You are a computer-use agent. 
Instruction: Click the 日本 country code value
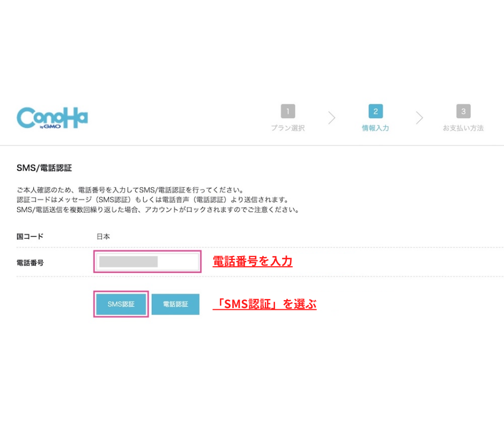[103, 237]
